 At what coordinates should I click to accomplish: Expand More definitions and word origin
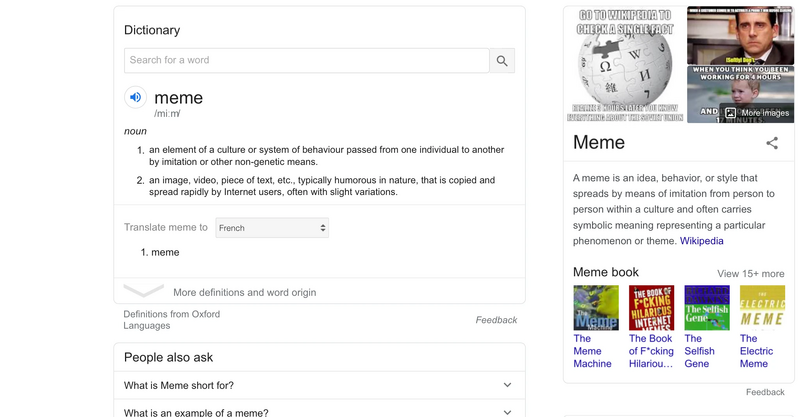(x=244, y=292)
